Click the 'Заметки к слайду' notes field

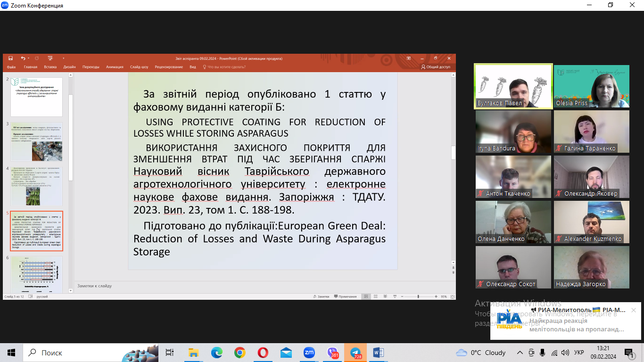264,286
